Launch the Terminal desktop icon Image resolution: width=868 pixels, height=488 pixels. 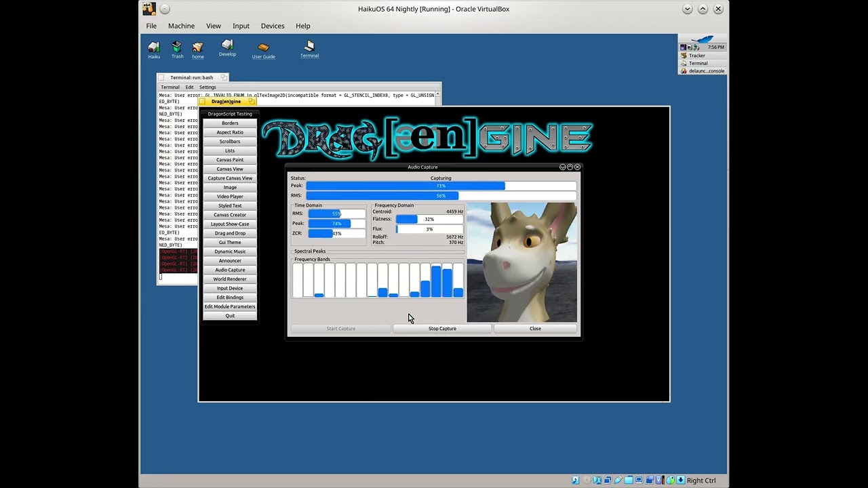309,49
